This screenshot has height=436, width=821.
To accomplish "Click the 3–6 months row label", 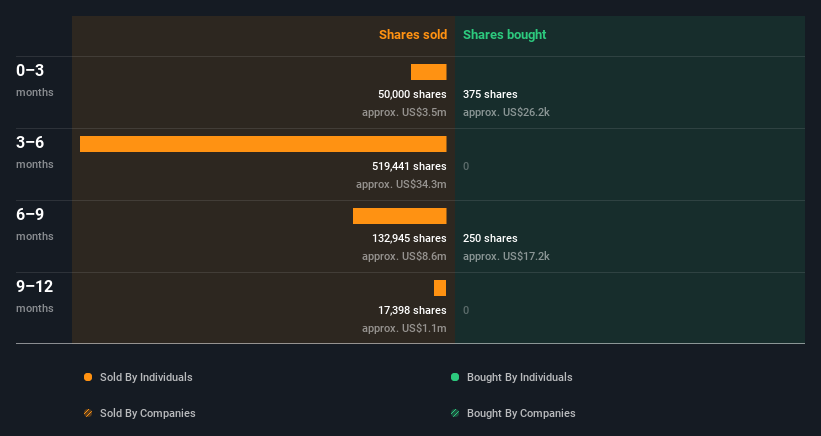I will (35, 152).
